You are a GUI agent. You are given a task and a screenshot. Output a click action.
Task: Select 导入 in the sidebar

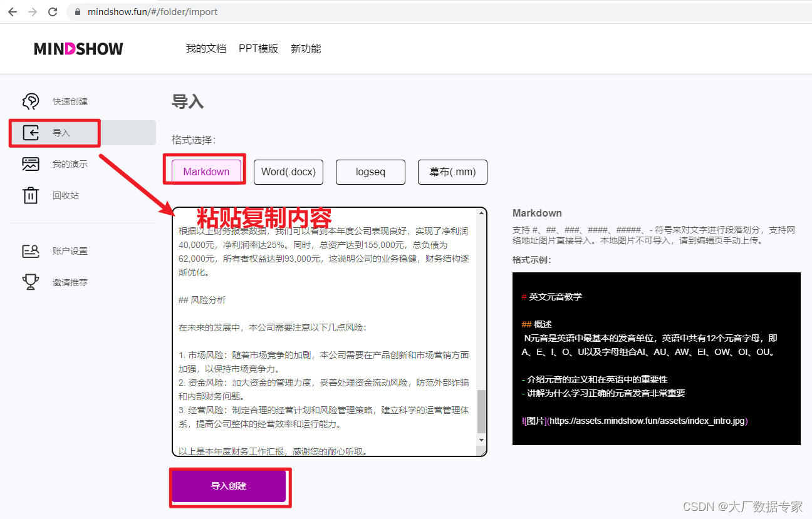click(83, 133)
